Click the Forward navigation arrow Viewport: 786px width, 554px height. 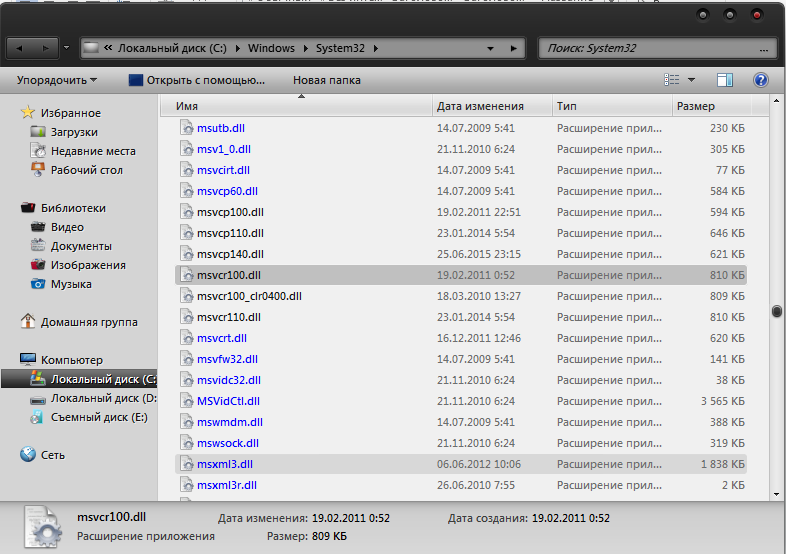click(46, 49)
